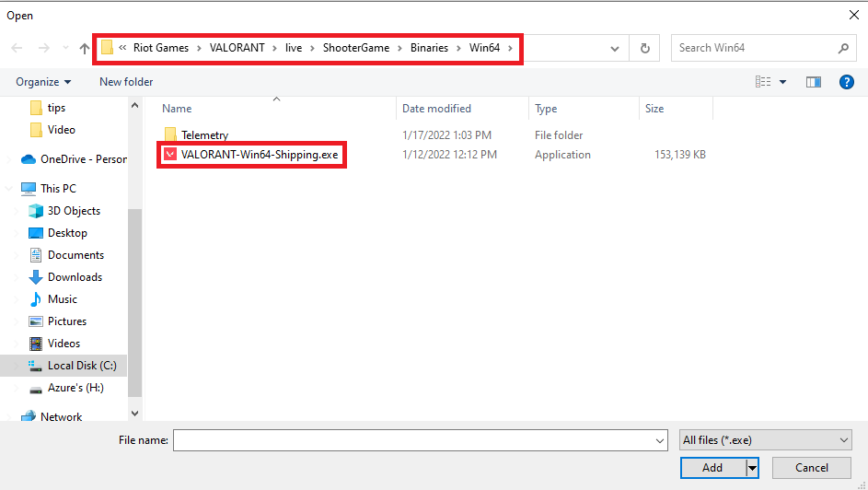This screenshot has width=868, height=490.
Task: Select the VALORANT-Win64-Shipping.exe file
Action: coord(260,155)
